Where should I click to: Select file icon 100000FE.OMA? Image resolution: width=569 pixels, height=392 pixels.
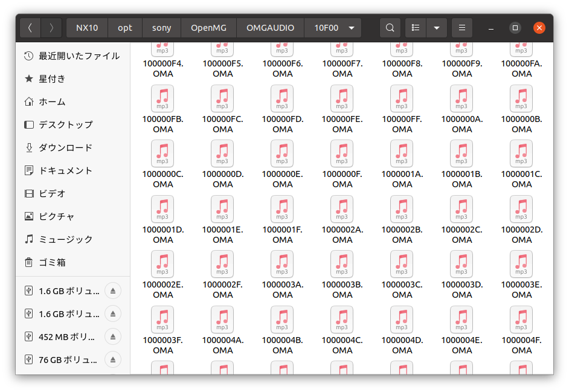tap(342, 98)
